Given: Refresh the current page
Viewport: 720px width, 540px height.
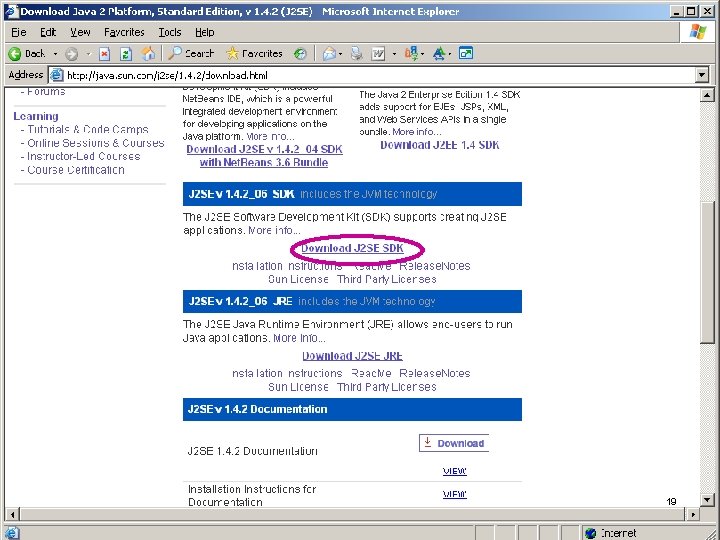Looking at the screenshot, I should (x=126, y=54).
